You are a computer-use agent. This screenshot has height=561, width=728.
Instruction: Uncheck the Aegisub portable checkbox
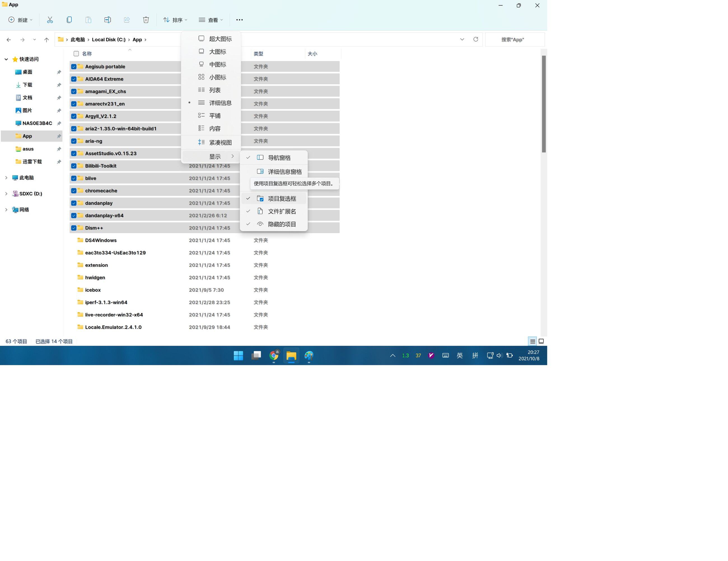click(74, 67)
